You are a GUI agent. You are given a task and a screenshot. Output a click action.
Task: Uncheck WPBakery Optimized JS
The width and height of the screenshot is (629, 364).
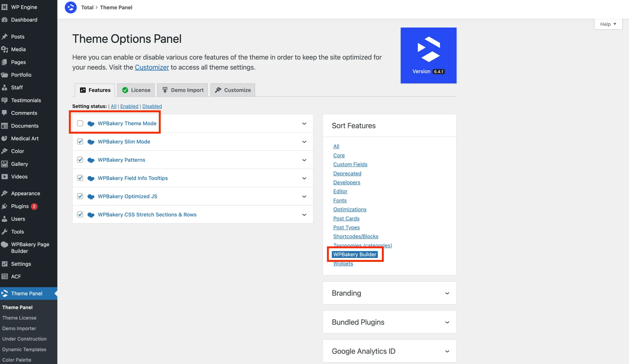coord(80,196)
